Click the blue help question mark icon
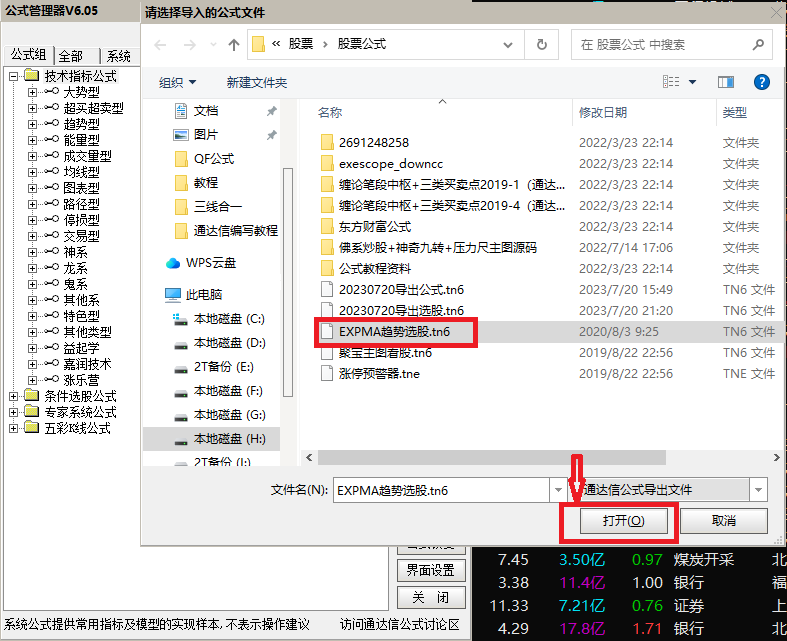This screenshot has width=787, height=641. coord(761,82)
